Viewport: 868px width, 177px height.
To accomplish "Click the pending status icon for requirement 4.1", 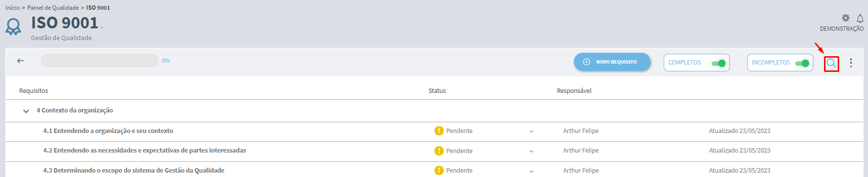I will 439,131.
